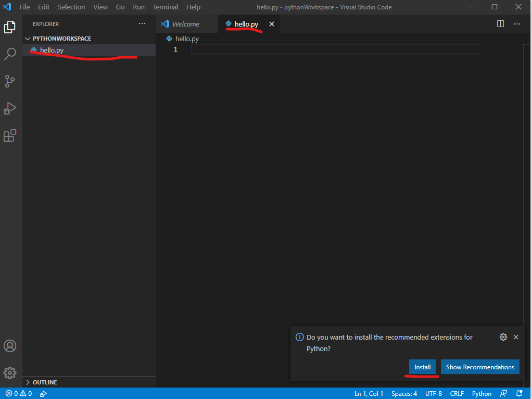Click the Show Recommendations button
This screenshot has width=532, height=399.
(480, 367)
